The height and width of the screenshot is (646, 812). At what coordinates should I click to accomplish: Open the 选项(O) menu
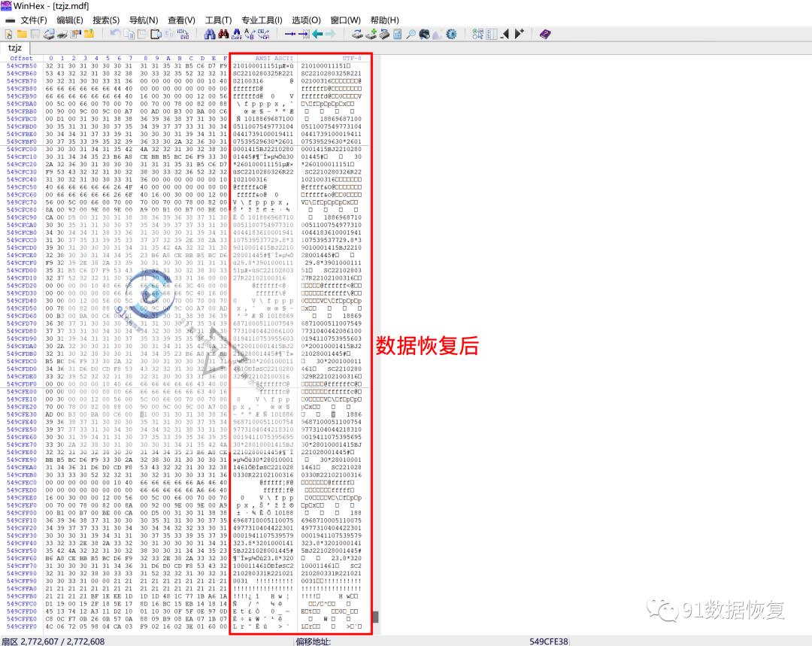click(x=306, y=20)
